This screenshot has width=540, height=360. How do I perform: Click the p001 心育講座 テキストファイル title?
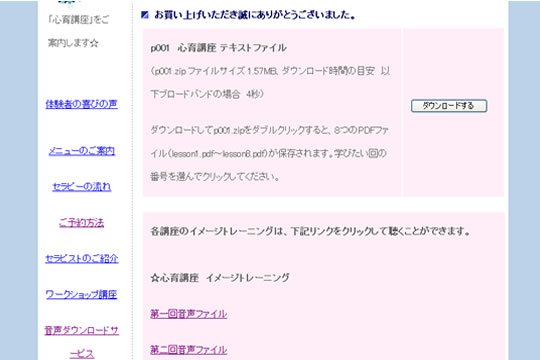pos(218,48)
